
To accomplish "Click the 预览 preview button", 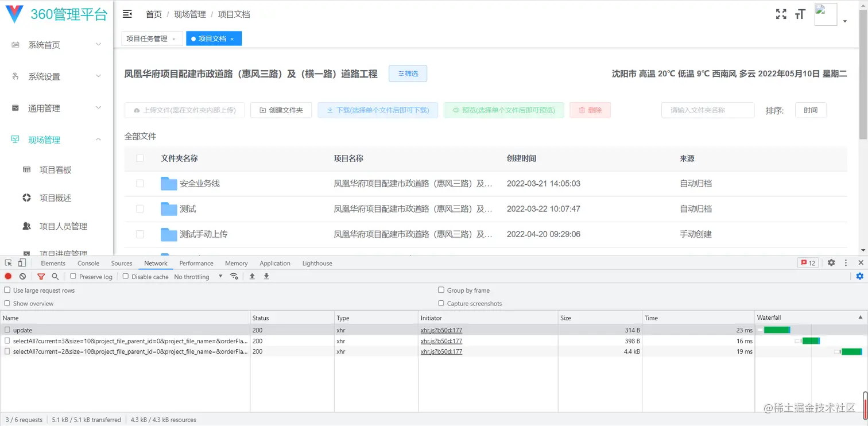I will pyautogui.click(x=503, y=110).
